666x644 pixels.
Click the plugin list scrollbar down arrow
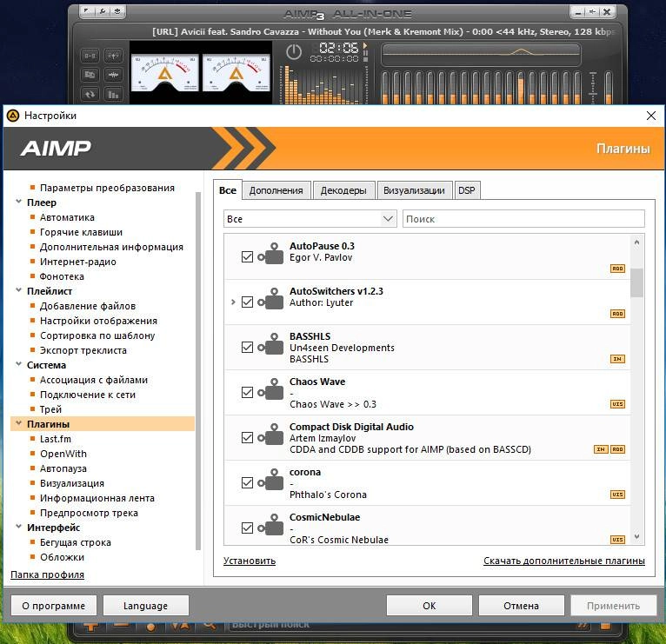click(x=636, y=536)
